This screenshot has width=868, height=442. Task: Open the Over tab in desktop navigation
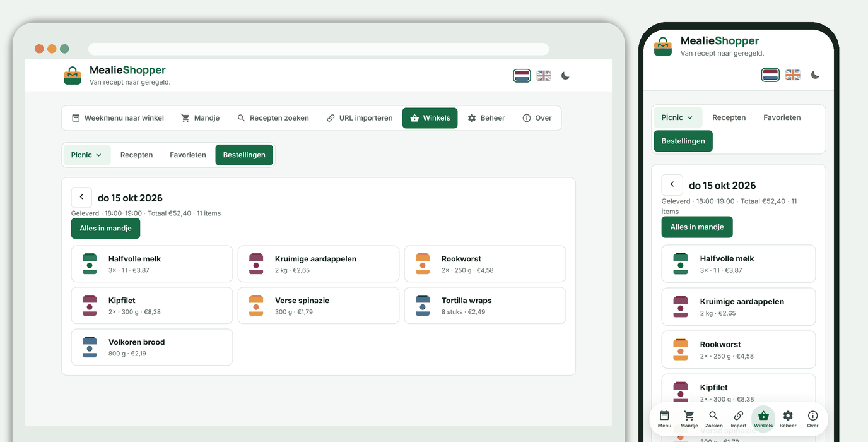point(537,118)
